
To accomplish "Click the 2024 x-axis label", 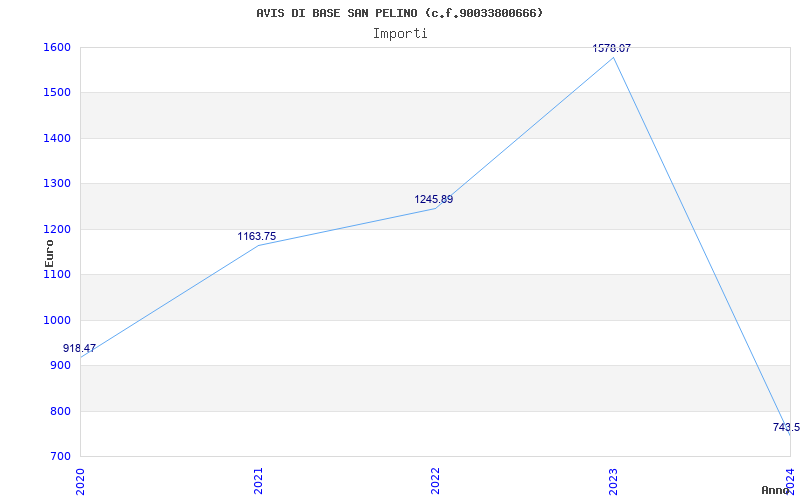I will tap(791, 481).
